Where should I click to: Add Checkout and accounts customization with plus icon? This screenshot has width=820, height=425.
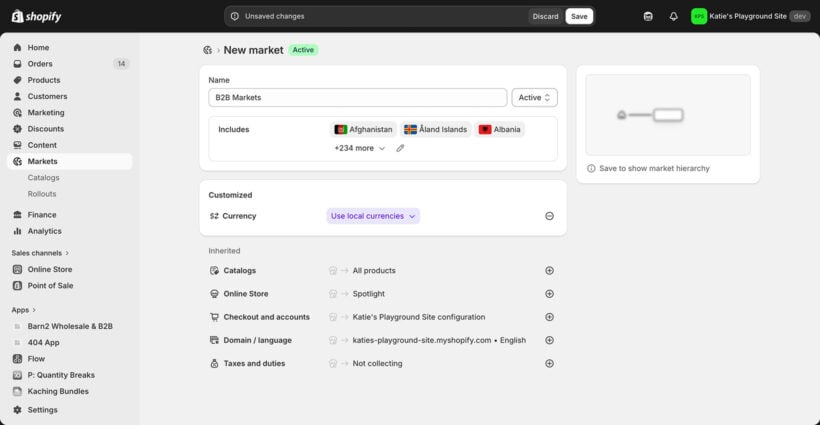549,317
